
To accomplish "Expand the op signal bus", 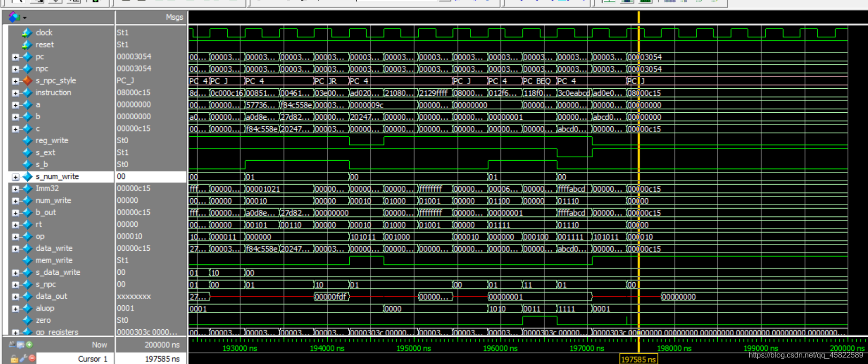I will pyautogui.click(x=15, y=237).
